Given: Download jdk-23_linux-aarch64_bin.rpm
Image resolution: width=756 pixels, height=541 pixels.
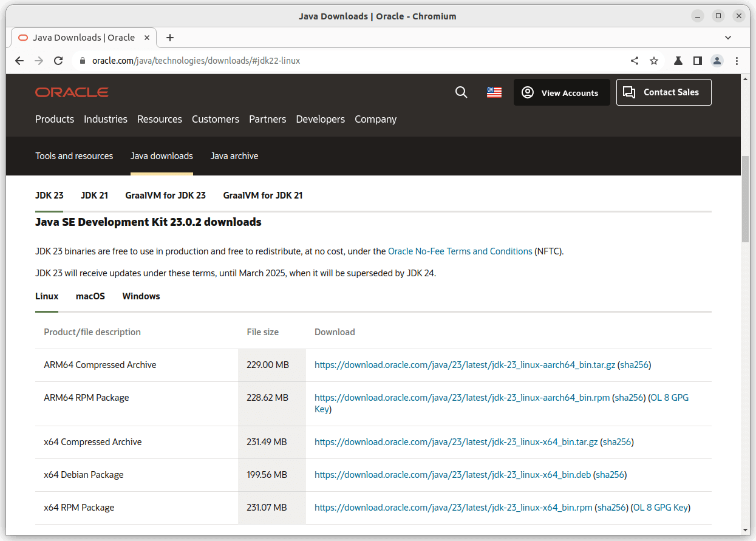Looking at the screenshot, I should [x=462, y=398].
